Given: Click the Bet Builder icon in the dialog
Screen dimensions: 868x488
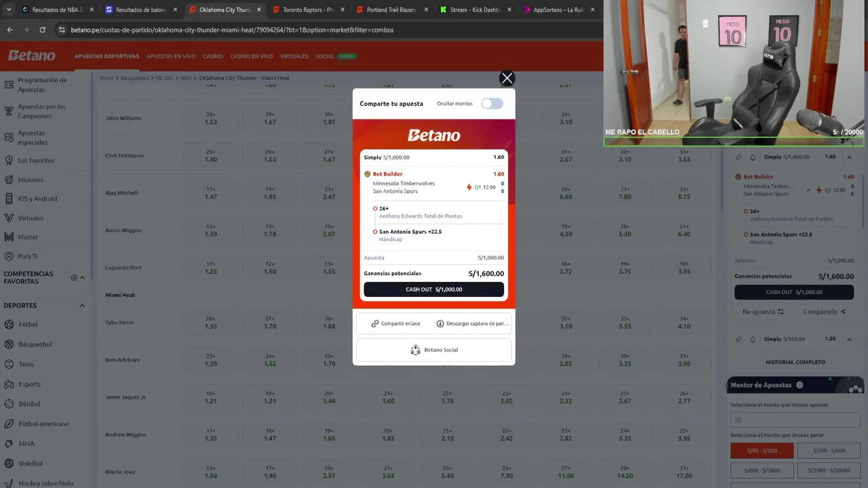Looking at the screenshot, I should click(368, 174).
